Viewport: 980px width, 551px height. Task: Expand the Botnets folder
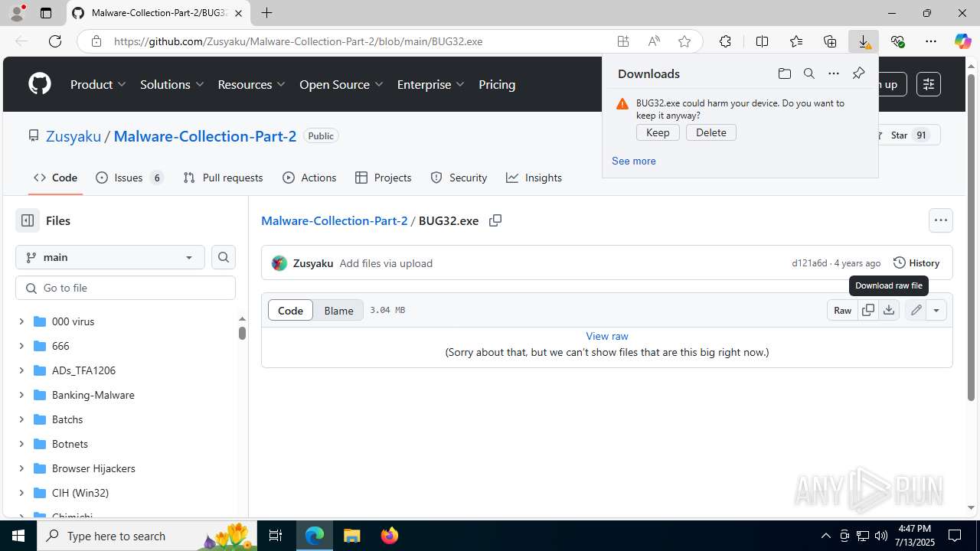[x=21, y=444]
